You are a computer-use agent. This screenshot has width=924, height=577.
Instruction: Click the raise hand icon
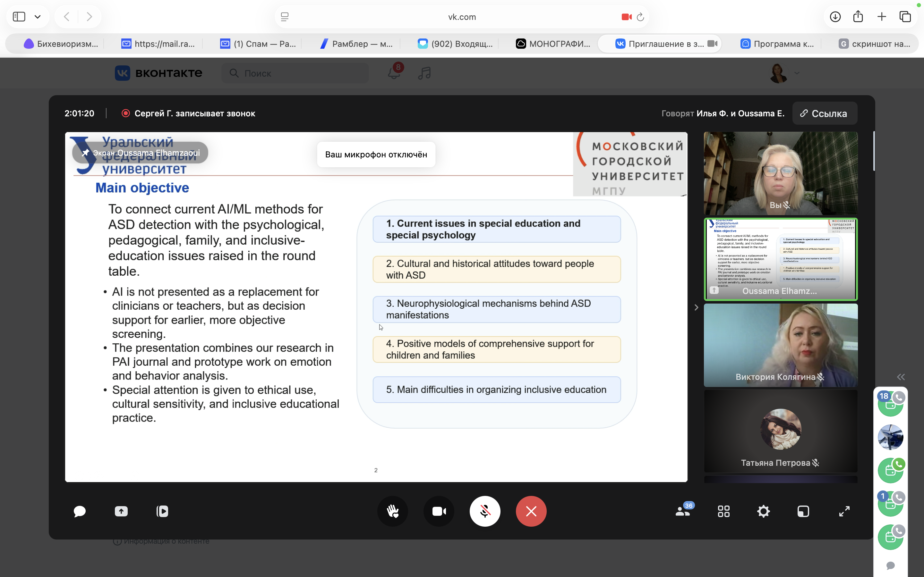pyautogui.click(x=392, y=511)
